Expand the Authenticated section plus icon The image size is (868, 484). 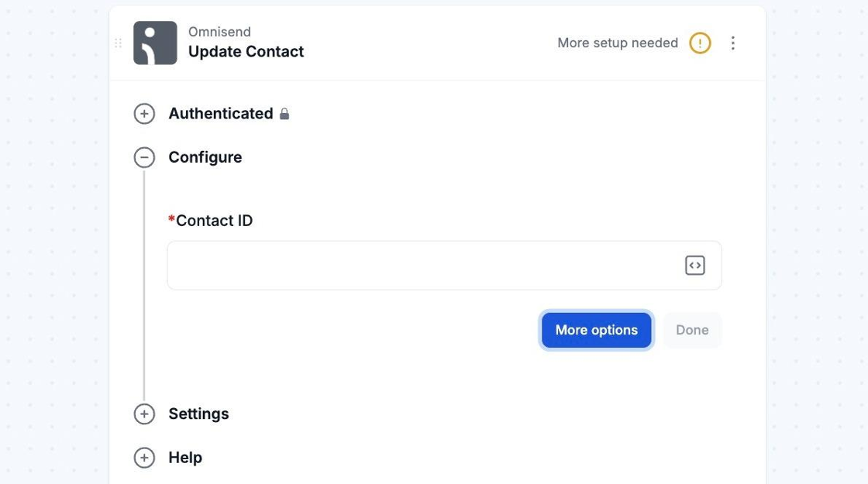coord(144,114)
